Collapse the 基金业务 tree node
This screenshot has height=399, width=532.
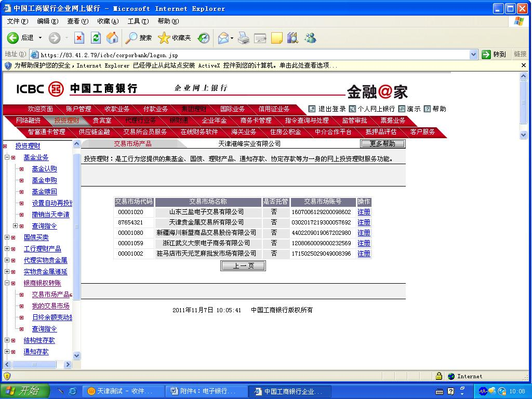(x=7, y=157)
